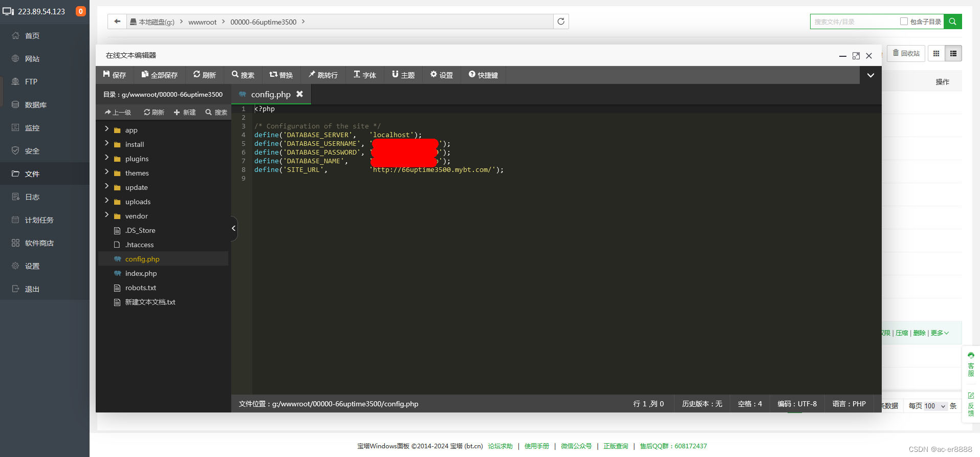Click the message count badge next to IP
The height and width of the screenshot is (457, 980).
tap(80, 11)
